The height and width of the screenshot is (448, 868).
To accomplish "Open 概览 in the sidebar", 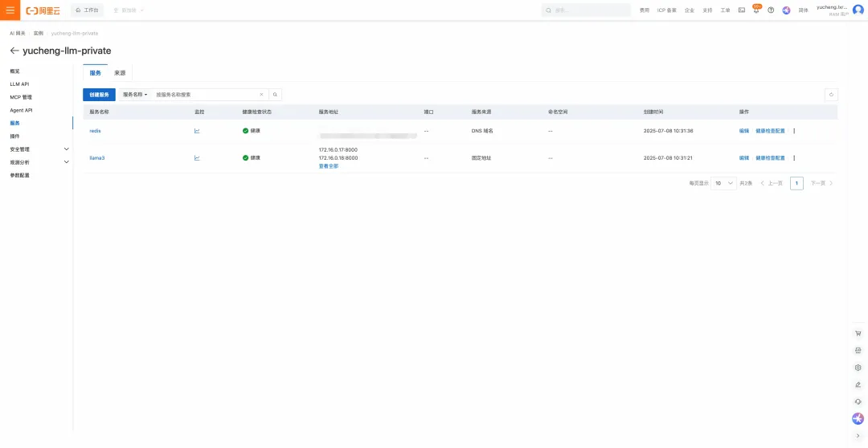I will point(15,71).
